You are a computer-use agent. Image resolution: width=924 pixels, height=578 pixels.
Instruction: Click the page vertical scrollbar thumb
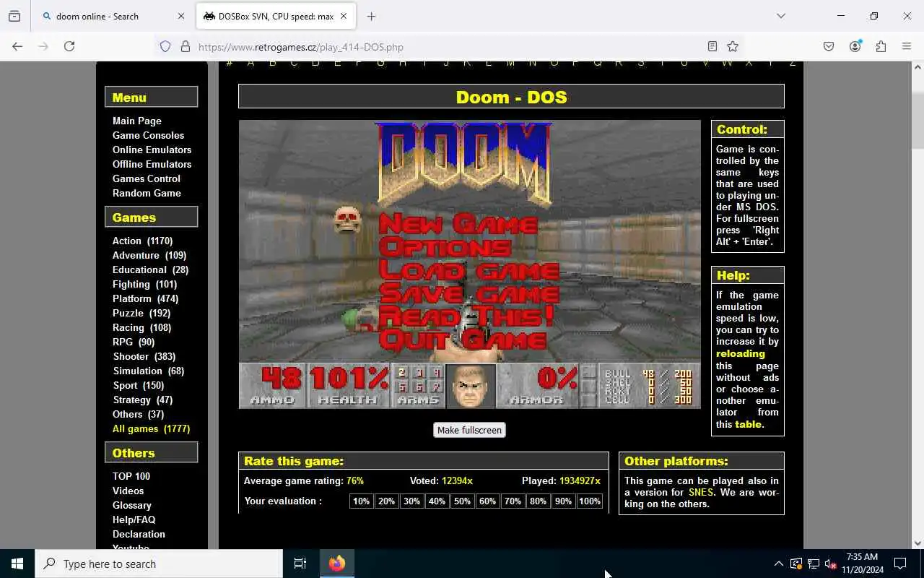coord(918,121)
